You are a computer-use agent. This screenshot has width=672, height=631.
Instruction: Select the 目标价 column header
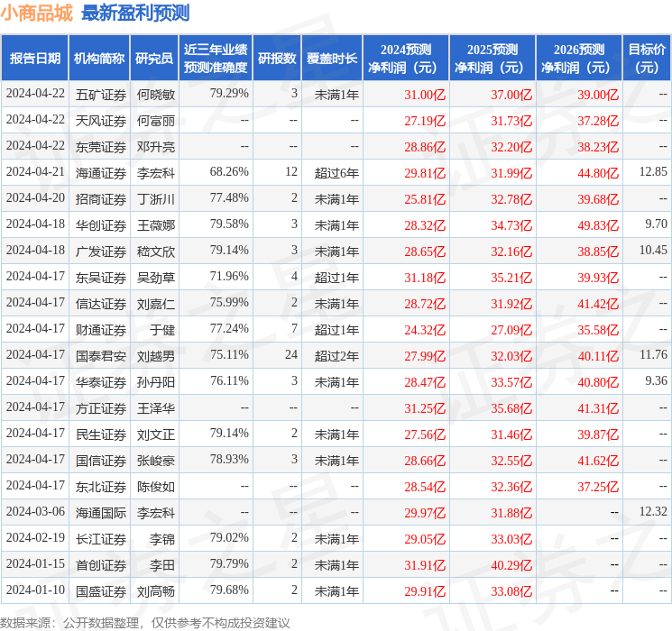(647, 59)
